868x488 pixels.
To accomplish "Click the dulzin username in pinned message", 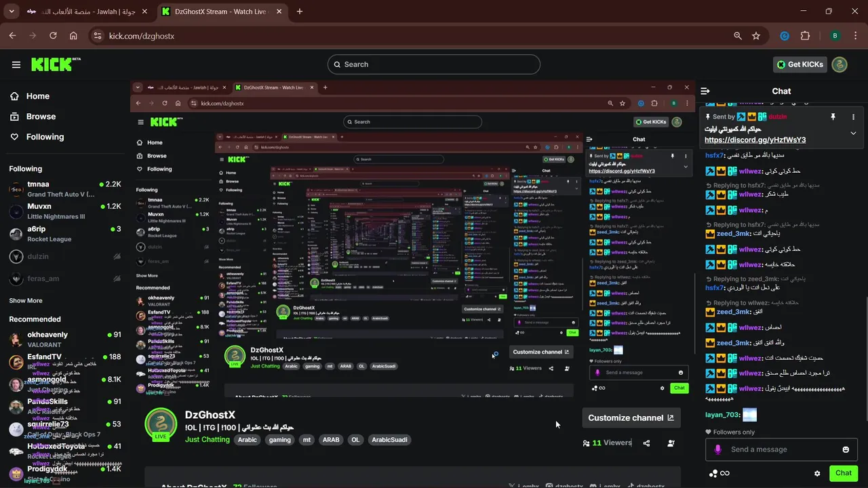I will (778, 117).
